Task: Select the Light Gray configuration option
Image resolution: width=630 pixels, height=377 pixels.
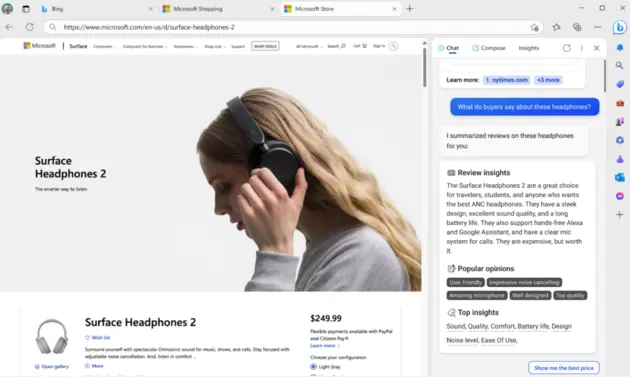Action: (313, 367)
